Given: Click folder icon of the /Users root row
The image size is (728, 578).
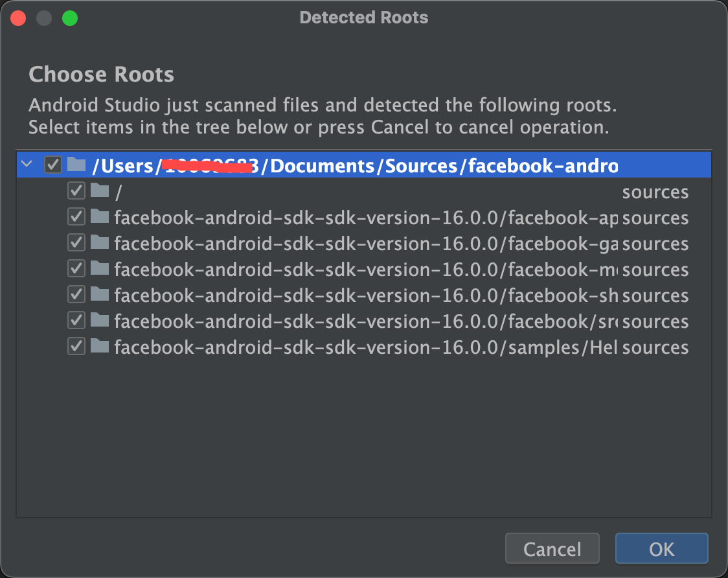Looking at the screenshot, I should 76,164.
